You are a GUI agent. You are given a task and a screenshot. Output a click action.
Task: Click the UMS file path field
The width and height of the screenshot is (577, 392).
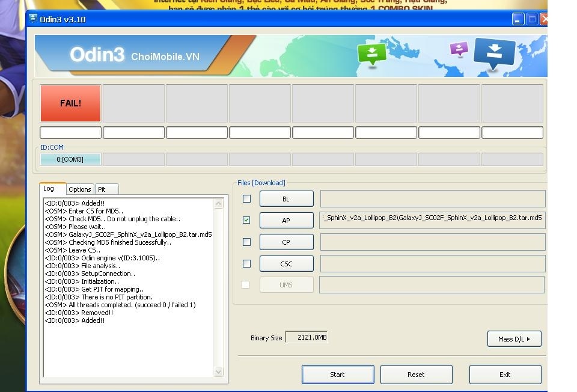432,284
